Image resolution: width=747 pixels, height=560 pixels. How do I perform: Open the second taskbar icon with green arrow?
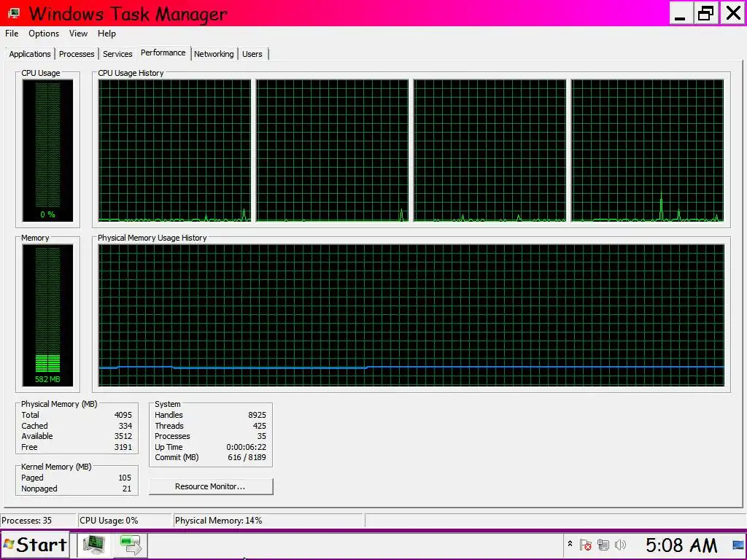(x=130, y=545)
